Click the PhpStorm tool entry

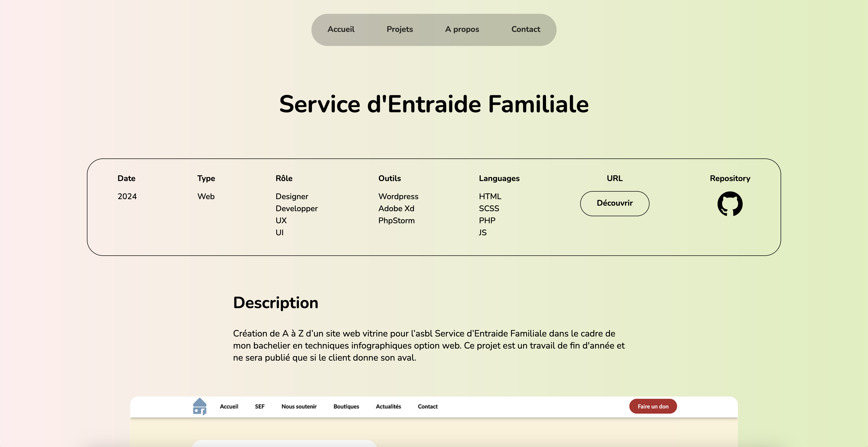[x=396, y=221]
